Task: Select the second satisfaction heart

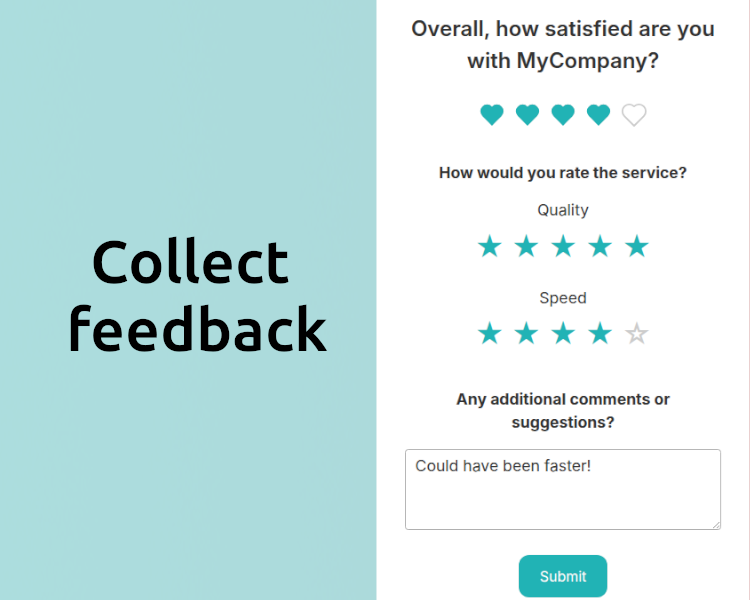Action: (527, 115)
